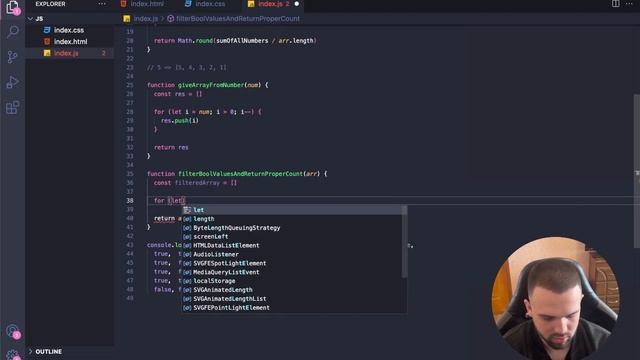Choose 'SVGAnimatedLengthList' suggestion
Image resolution: width=640 pixels, height=360 pixels.
pyautogui.click(x=292, y=299)
